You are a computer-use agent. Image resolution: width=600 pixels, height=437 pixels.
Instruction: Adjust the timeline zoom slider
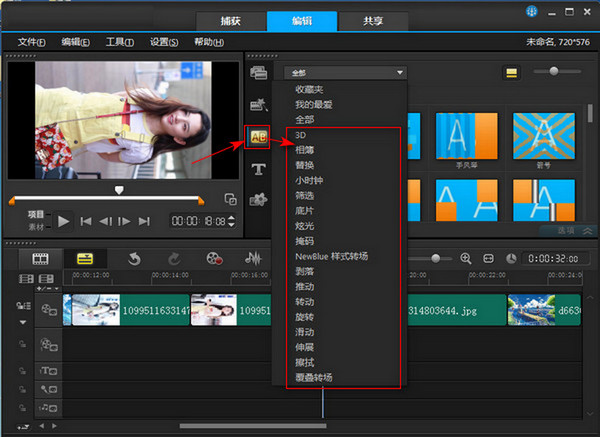tap(435, 259)
